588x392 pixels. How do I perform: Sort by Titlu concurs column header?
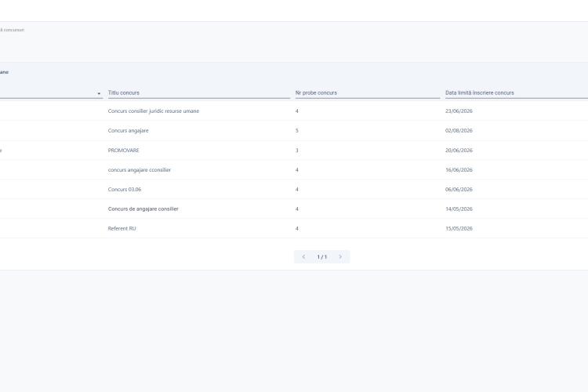[x=124, y=93]
